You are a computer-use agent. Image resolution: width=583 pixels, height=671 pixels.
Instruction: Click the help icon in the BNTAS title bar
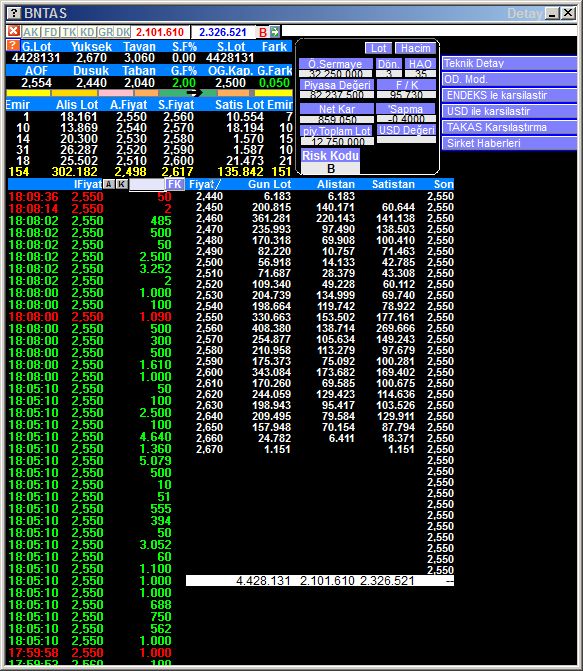(x=14, y=13)
